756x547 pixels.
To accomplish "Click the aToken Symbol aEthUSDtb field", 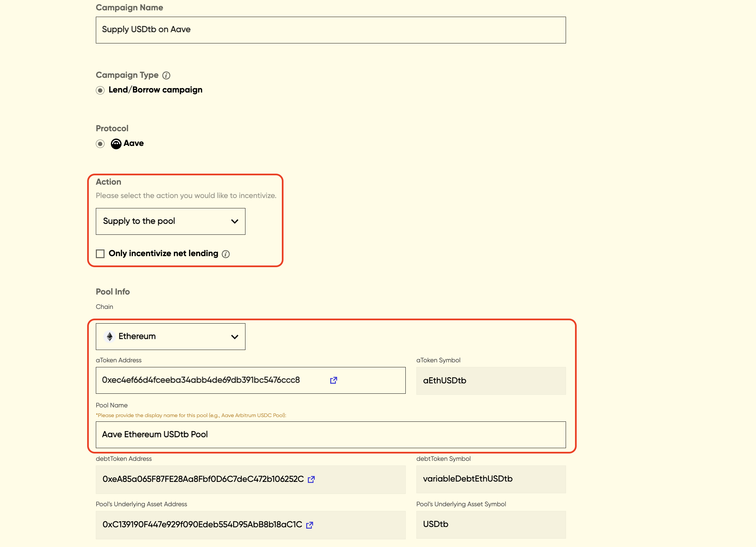I will pos(491,381).
